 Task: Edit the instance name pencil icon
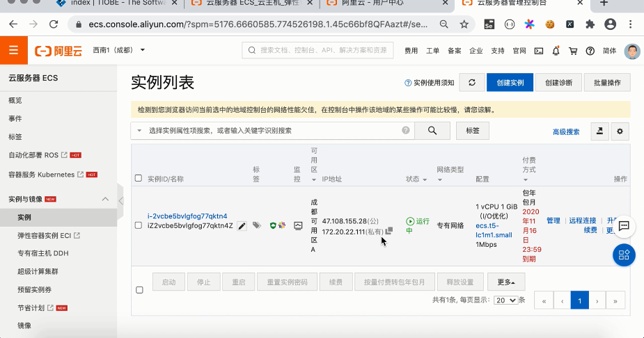242,226
